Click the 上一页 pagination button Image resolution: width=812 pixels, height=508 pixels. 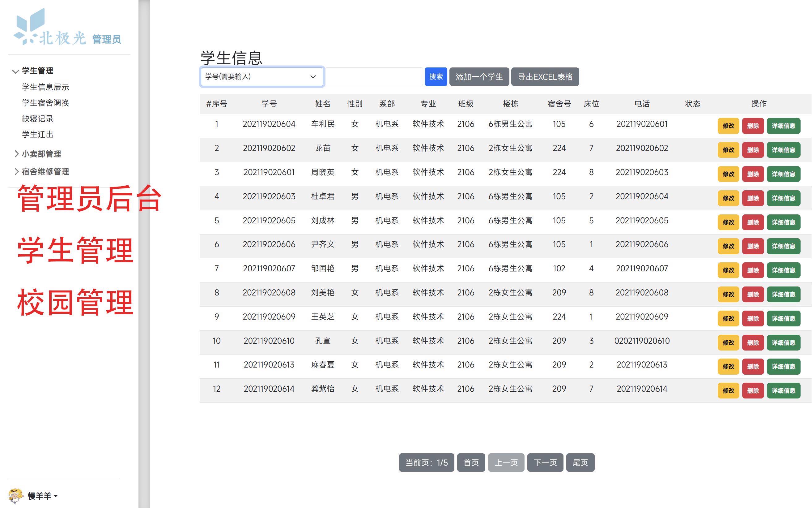[x=506, y=463]
